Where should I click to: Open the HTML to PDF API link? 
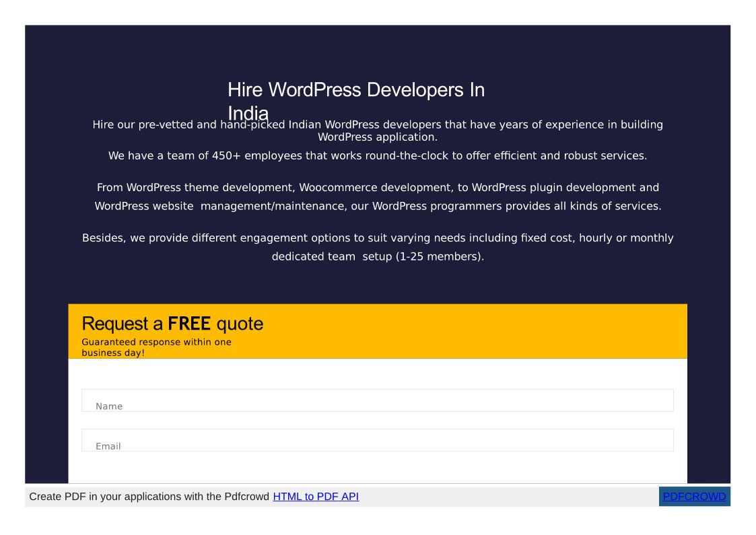pyautogui.click(x=316, y=497)
